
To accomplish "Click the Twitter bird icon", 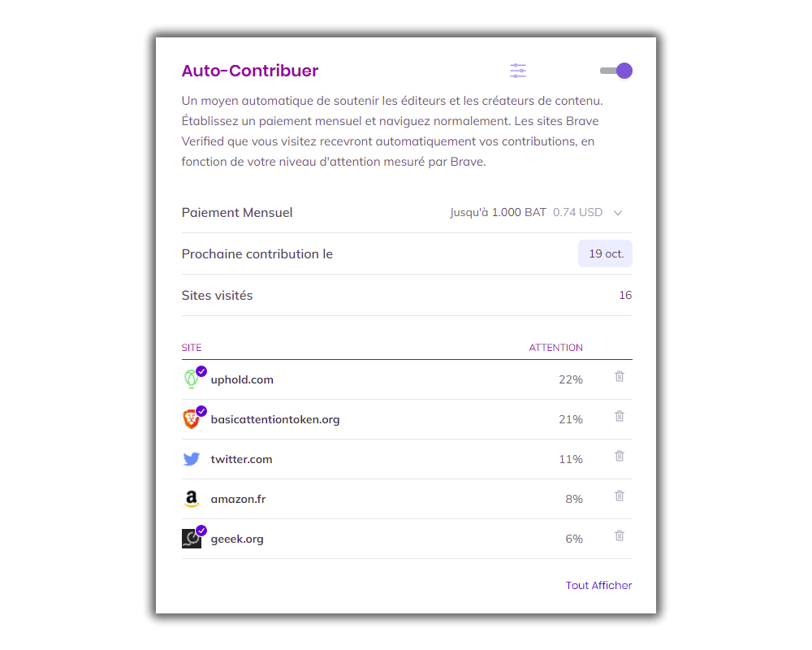I will pos(191,459).
